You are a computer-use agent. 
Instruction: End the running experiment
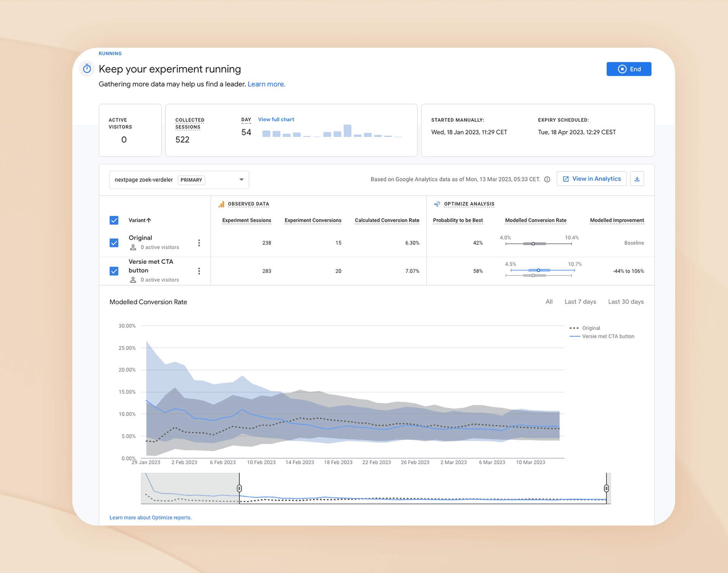point(629,69)
